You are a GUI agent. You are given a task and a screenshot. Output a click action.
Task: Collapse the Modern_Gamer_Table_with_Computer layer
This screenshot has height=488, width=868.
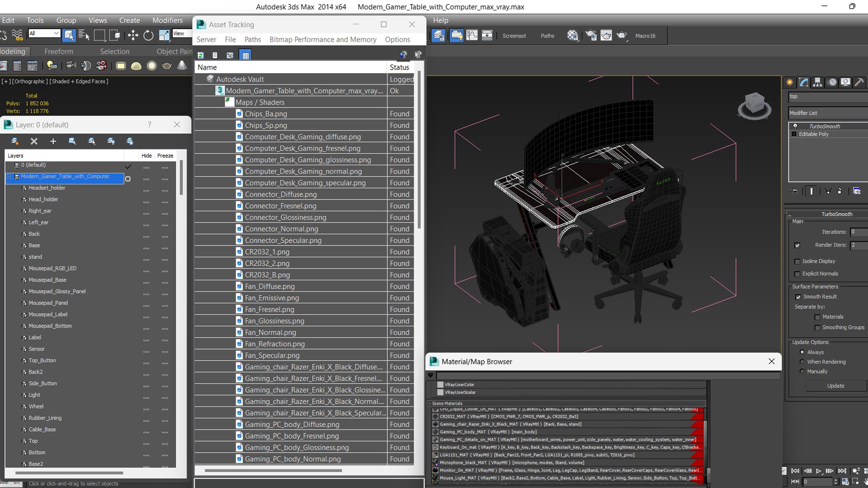[x=9, y=177]
